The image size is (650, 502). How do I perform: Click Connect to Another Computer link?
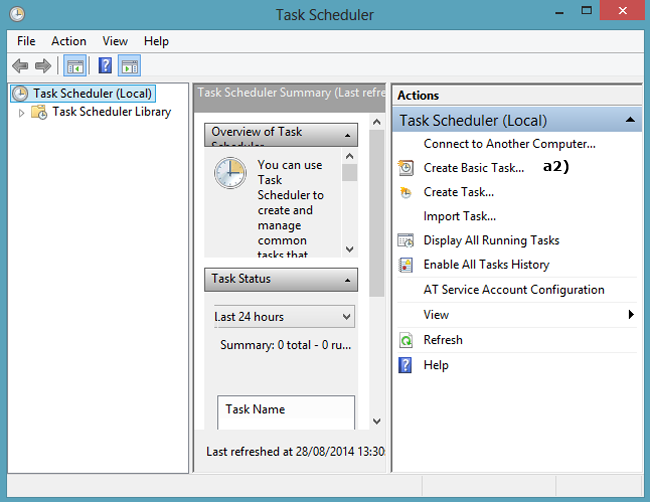[x=509, y=144]
